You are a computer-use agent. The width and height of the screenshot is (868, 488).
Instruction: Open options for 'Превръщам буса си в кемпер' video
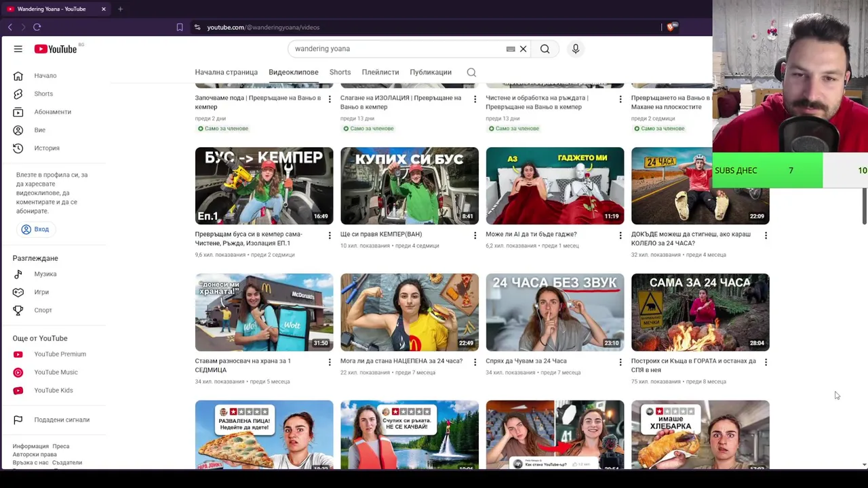(x=330, y=235)
